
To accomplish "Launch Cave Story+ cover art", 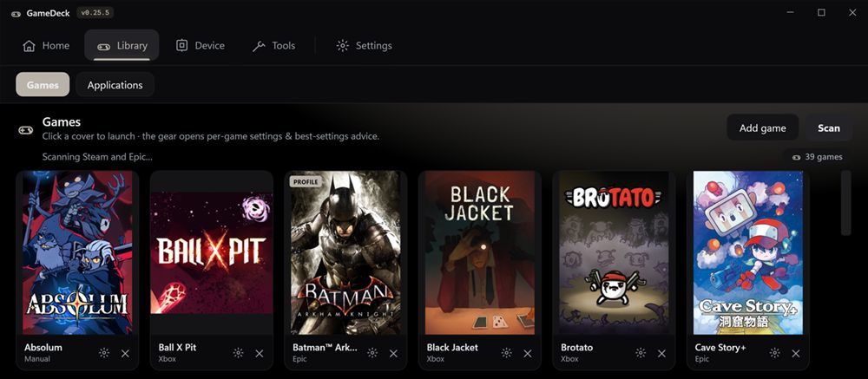I will (748, 253).
